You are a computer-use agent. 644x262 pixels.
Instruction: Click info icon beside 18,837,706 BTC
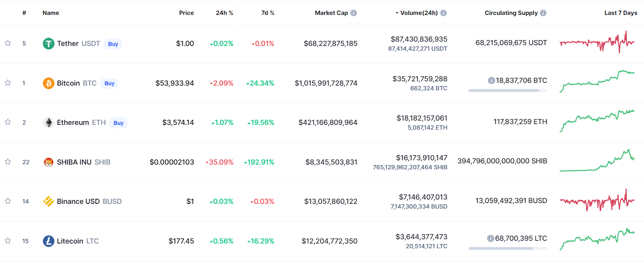pyautogui.click(x=491, y=81)
